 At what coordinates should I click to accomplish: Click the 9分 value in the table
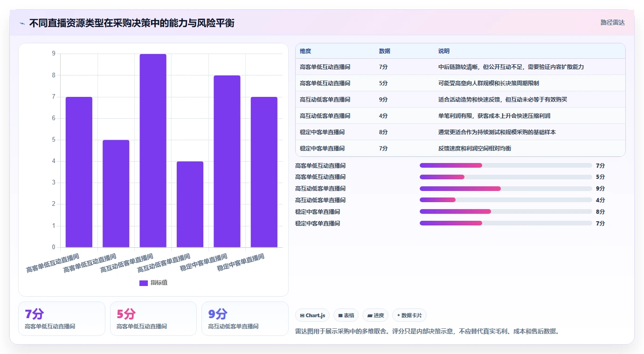point(383,100)
